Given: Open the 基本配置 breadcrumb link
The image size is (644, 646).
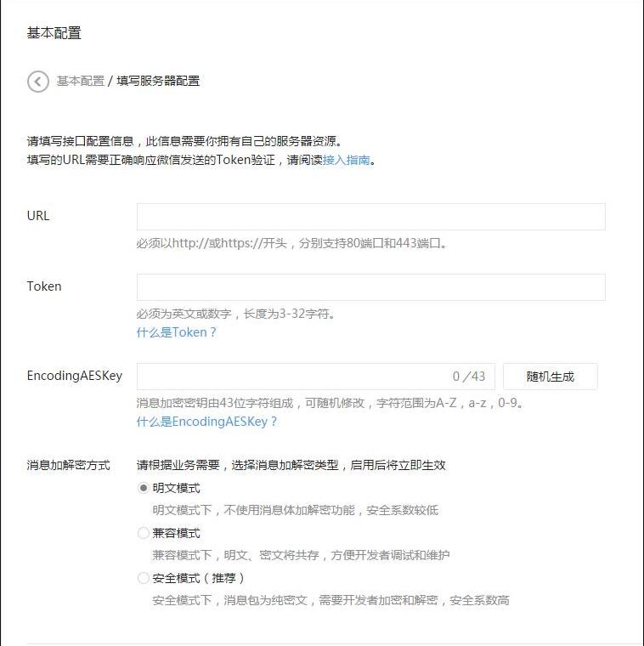Looking at the screenshot, I should point(81,81).
